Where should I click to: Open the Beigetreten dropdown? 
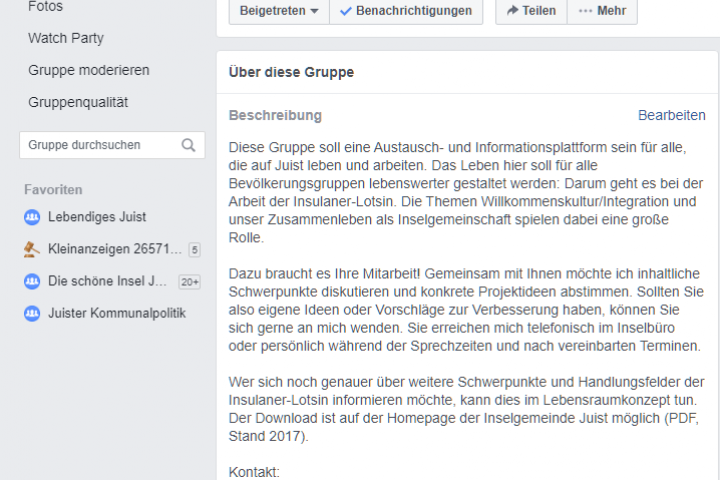tap(279, 11)
